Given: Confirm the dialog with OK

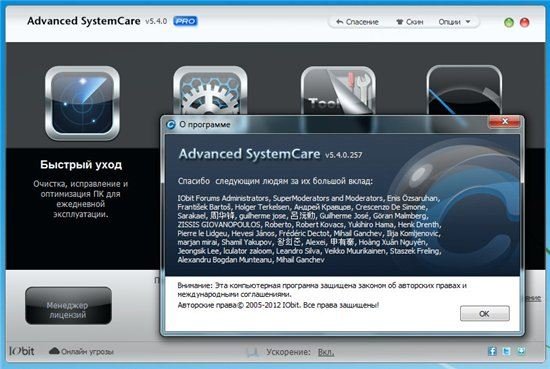Looking at the screenshot, I should point(485,313).
